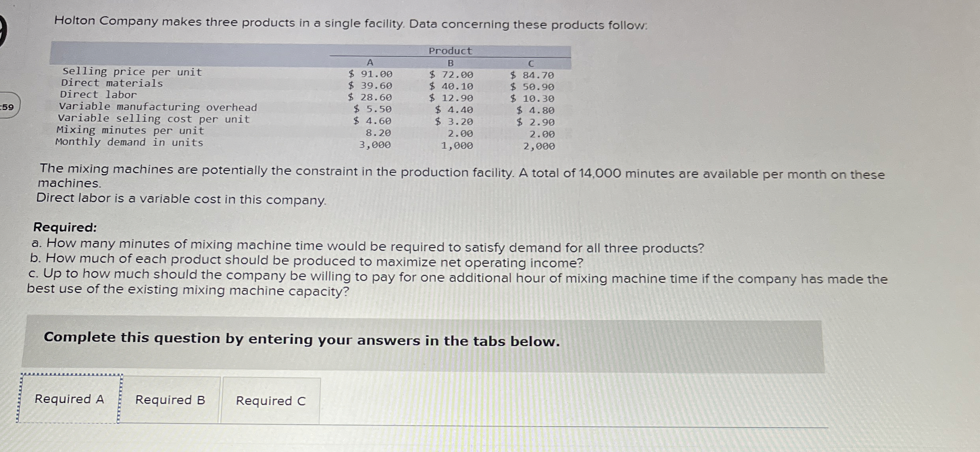The image size is (980, 452).
Task: Switch to the Required B tab
Action: point(170,400)
